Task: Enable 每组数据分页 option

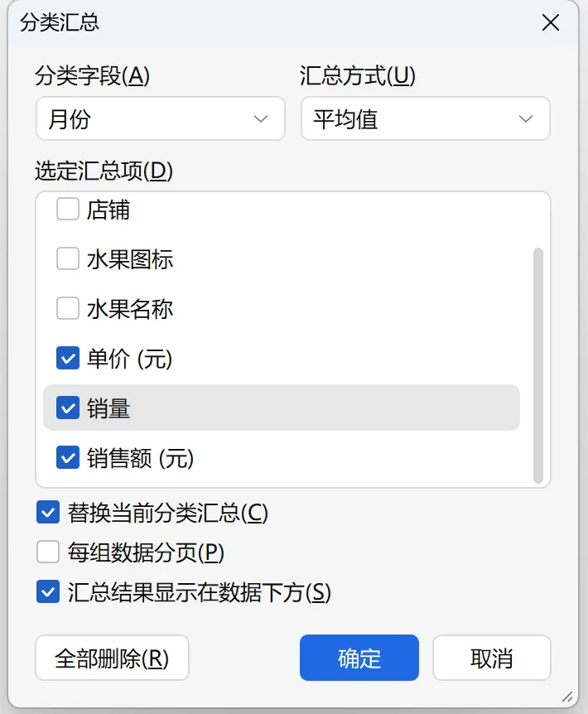Action: pos(48,552)
